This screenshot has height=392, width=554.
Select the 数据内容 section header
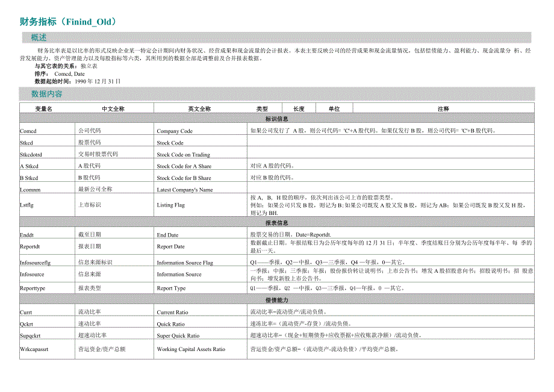[42, 95]
